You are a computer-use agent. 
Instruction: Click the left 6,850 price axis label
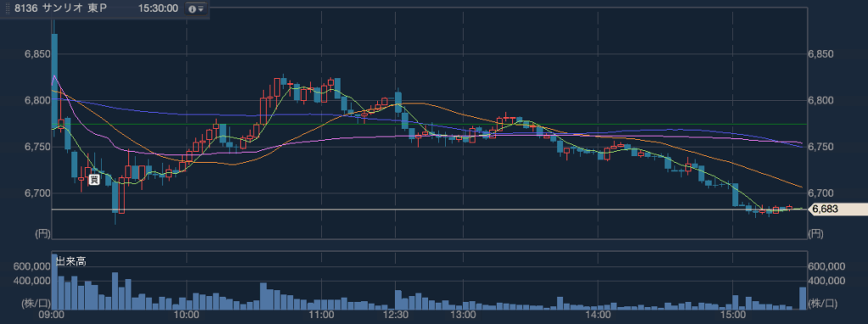pyautogui.click(x=37, y=54)
